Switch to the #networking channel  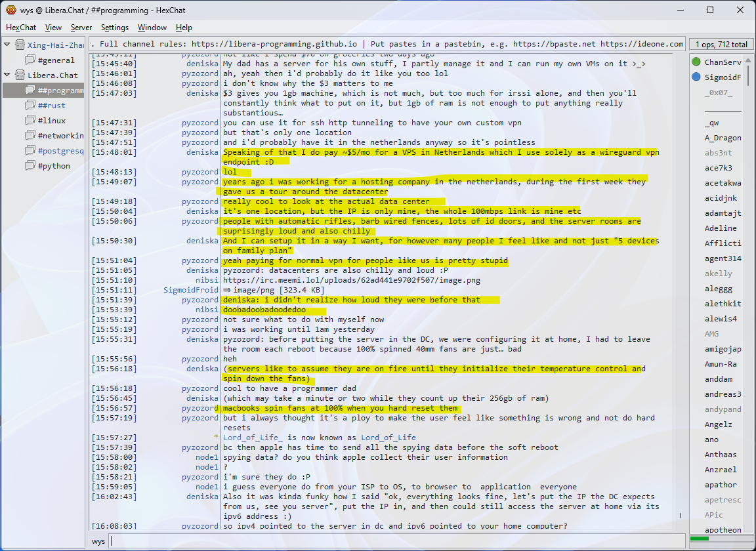point(60,136)
